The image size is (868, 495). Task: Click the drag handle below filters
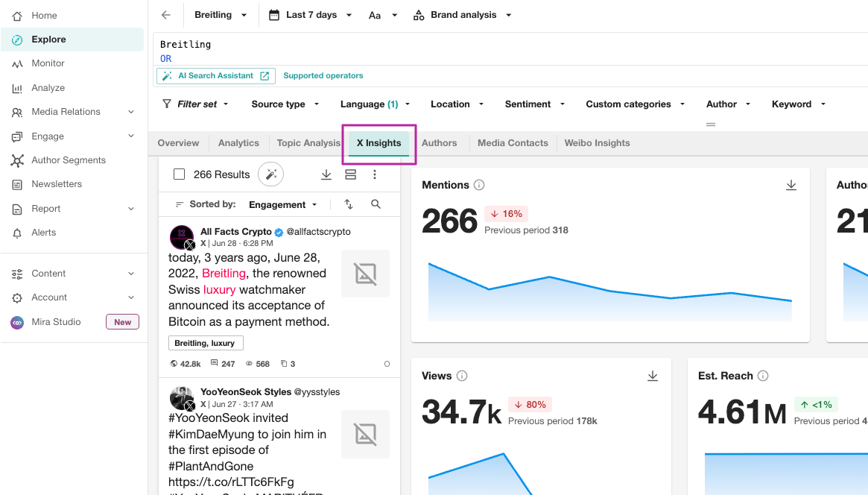click(711, 124)
